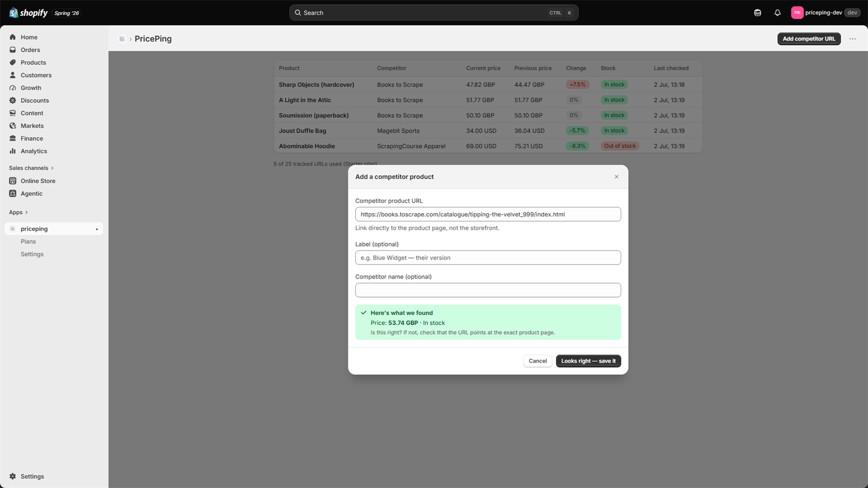Click the top Search bar
868x488 pixels.
coord(433,12)
